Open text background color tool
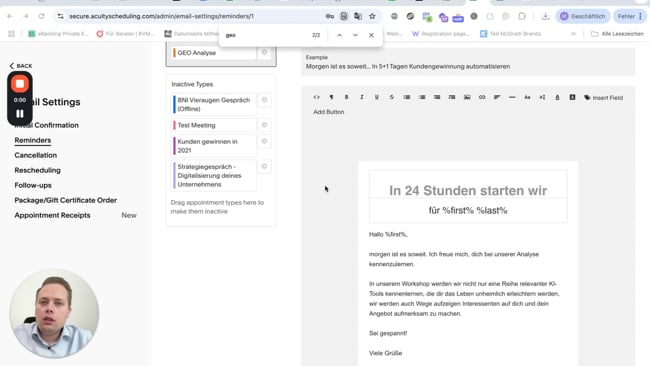 [x=572, y=97]
